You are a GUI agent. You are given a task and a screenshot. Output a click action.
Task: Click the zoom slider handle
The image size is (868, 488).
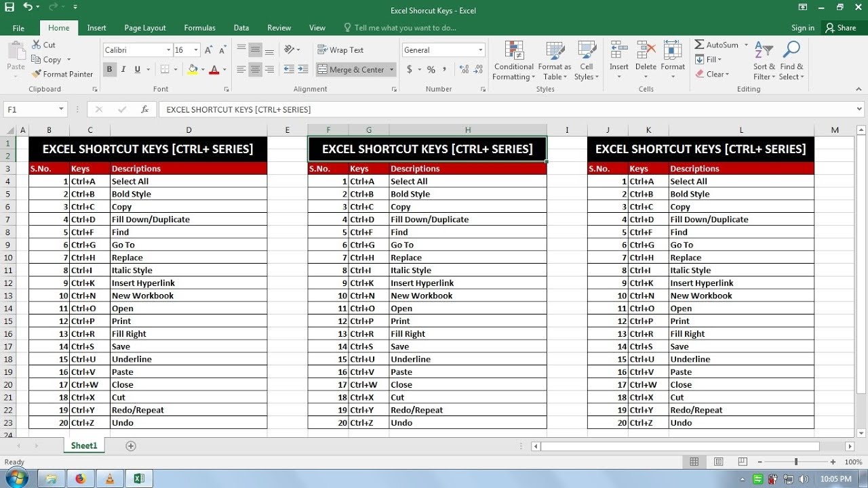[796, 462]
